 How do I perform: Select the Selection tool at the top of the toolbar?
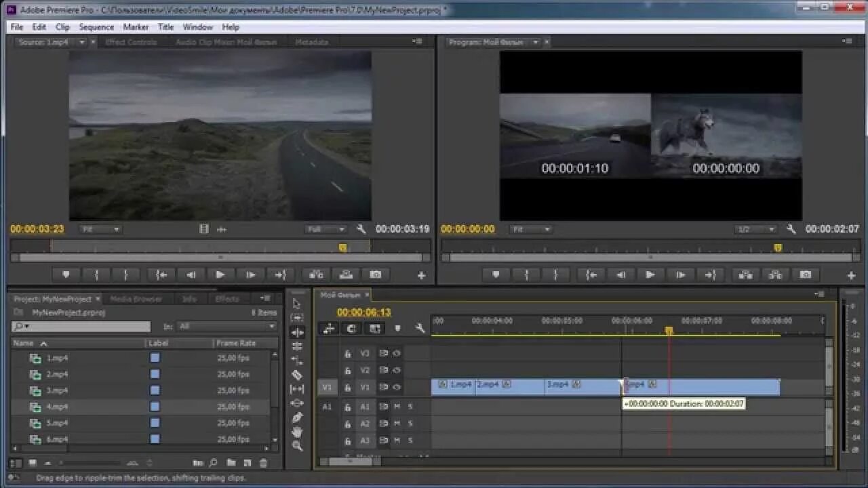click(x=296, y=302)
